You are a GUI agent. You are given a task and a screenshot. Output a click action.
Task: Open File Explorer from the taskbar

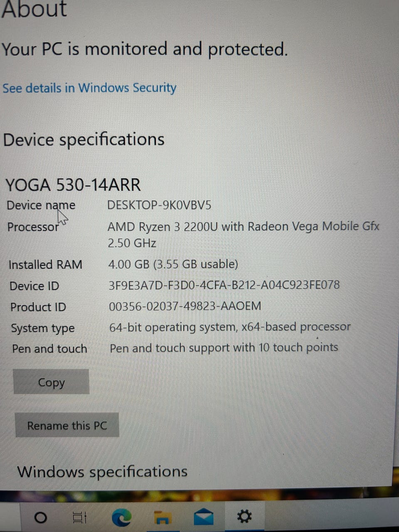163,517
